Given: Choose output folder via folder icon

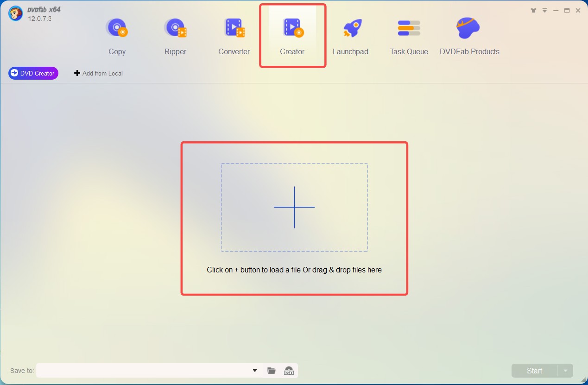Looking at the screenshot, I should (272, 371).
